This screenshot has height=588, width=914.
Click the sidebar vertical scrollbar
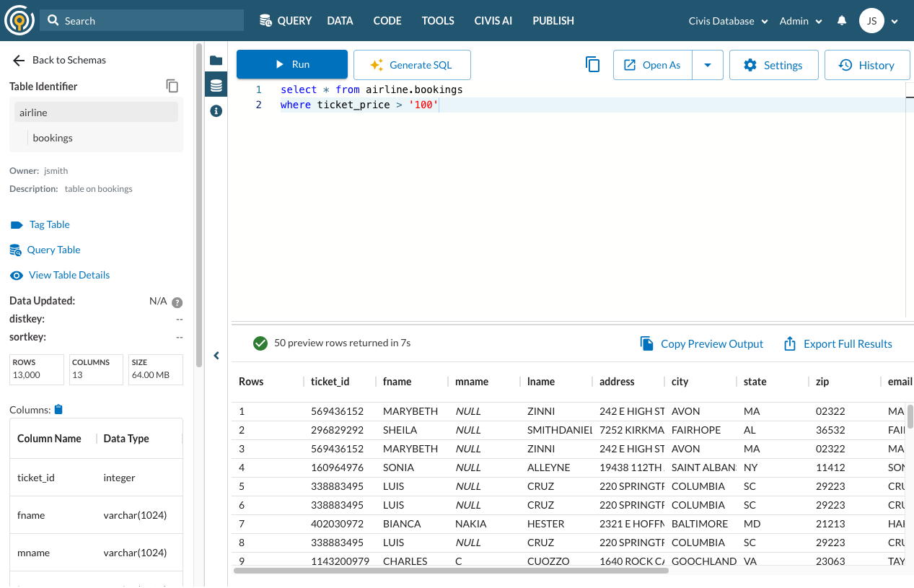[x=199, y=206]
